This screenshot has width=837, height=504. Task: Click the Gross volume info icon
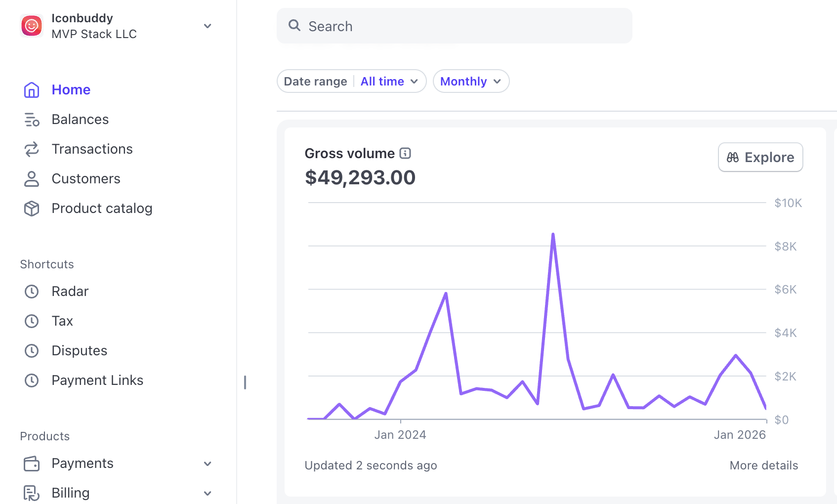[405, 153]
